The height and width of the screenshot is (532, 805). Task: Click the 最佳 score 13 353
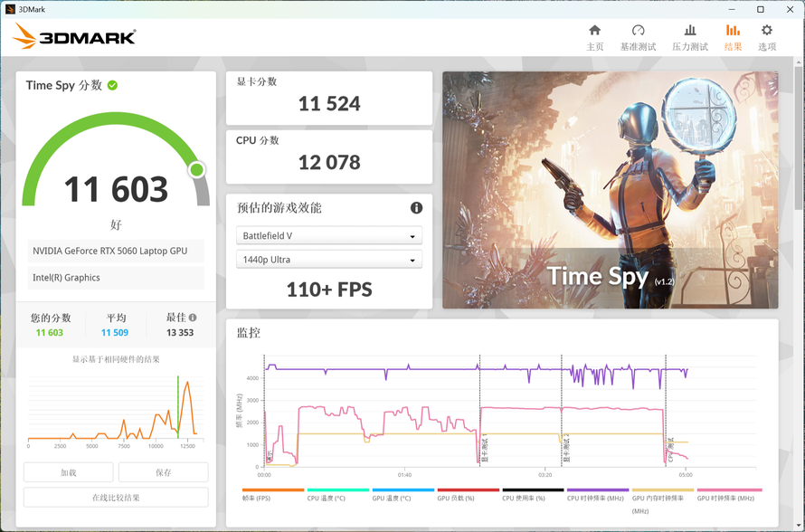point(180,333)
